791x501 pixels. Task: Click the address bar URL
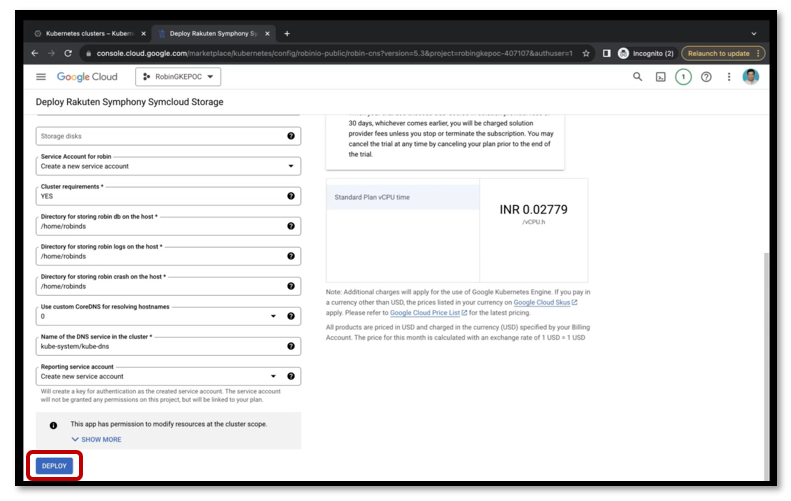tap(334, 53)
